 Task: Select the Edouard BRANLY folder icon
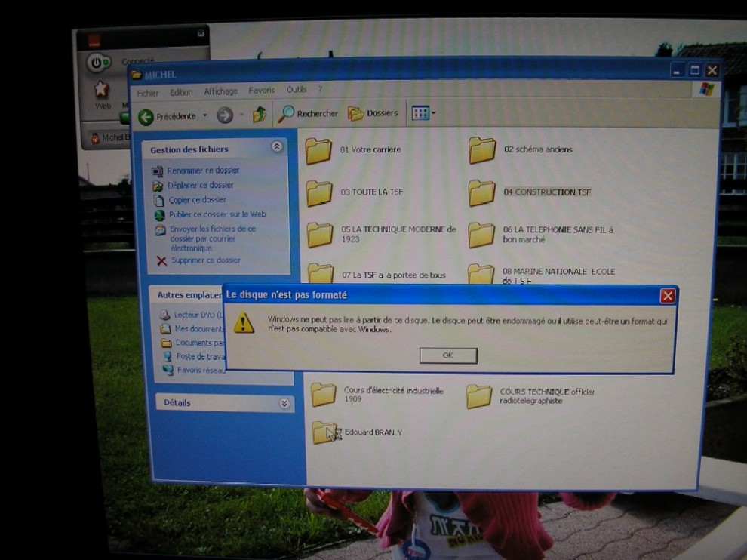[326, 432]
